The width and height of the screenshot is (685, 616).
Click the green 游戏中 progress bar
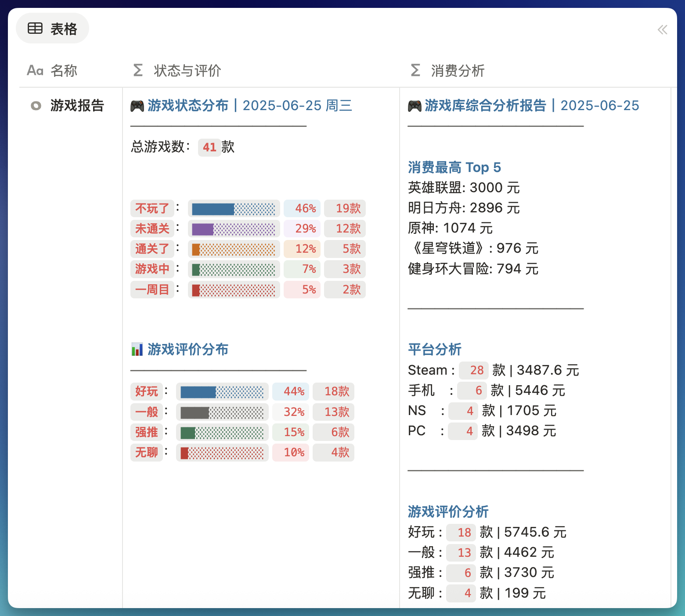click(234, 269)
